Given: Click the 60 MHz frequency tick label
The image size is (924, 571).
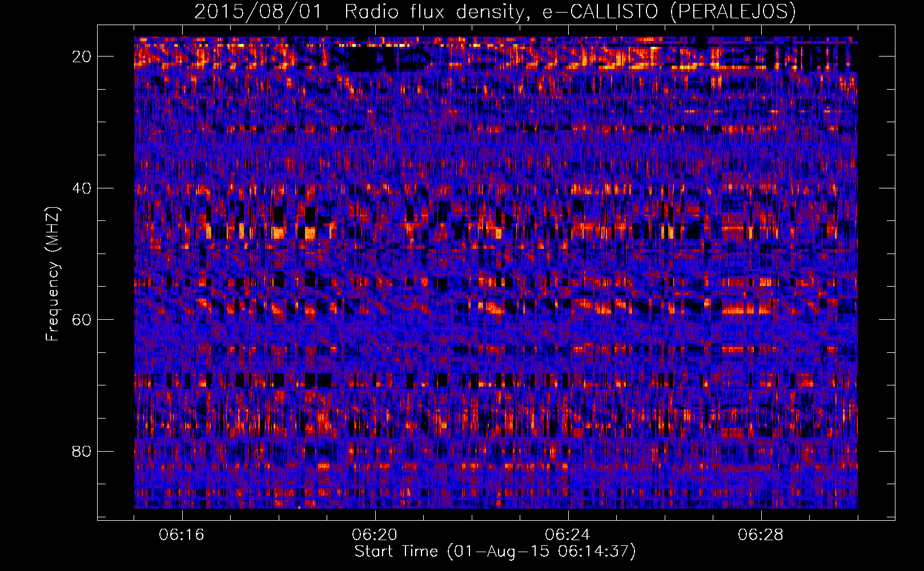Looking at the screenshot, I should (82, 320).
